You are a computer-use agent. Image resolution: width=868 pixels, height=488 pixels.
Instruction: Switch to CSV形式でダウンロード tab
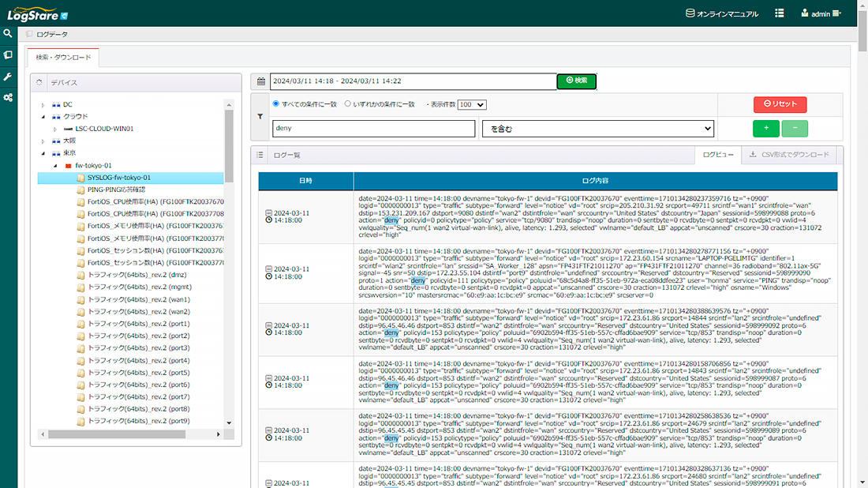coord(789,155)
